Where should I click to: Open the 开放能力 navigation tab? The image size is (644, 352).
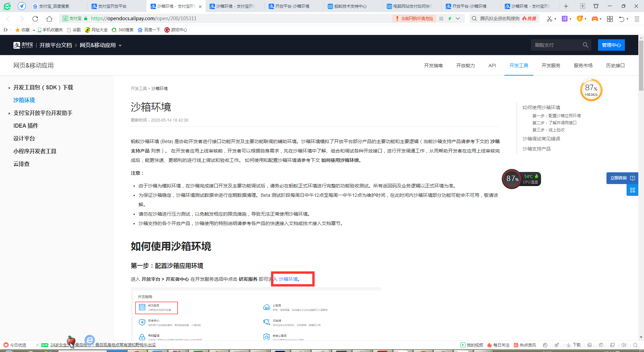(x=466, y=65)
